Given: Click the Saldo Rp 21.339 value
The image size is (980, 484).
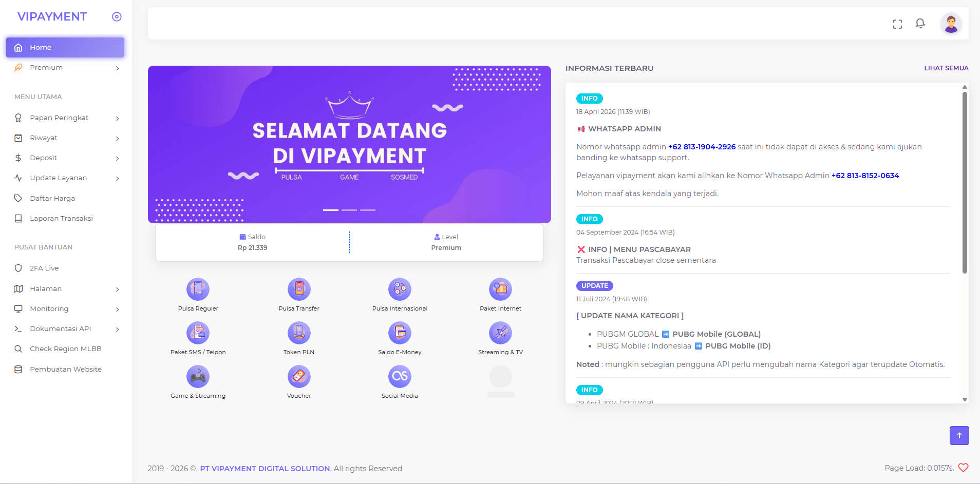Looking at the screenshot, I should [252, 247].
